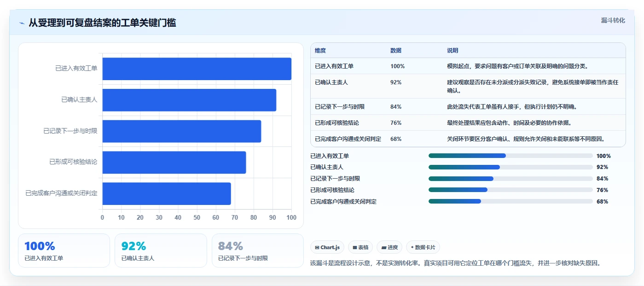The image size is (644, 286).
Task: Click the 已进入有效工单 bar in the chart
Action: 197,69
